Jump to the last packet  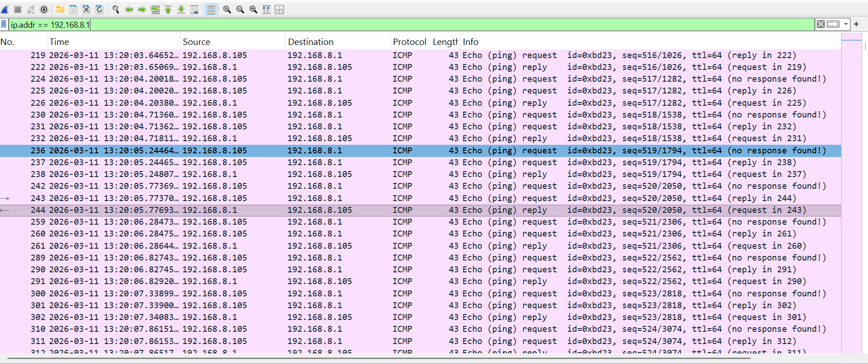point(181,9)
